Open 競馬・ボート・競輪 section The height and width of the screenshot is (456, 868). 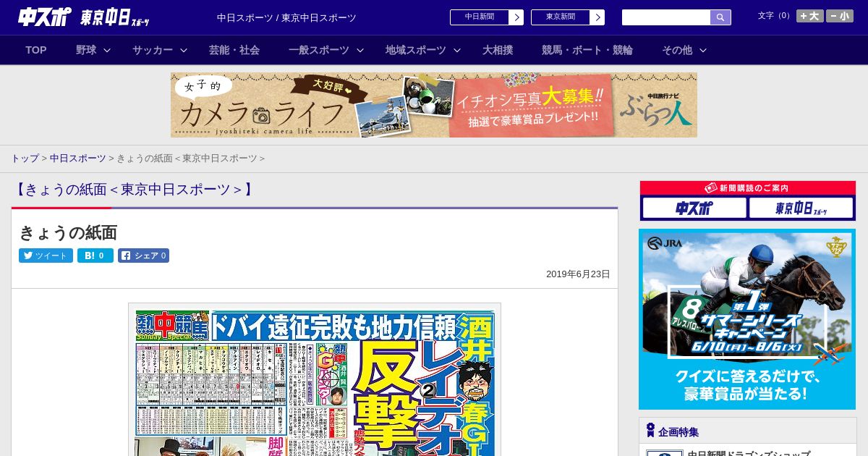[587, 50]
